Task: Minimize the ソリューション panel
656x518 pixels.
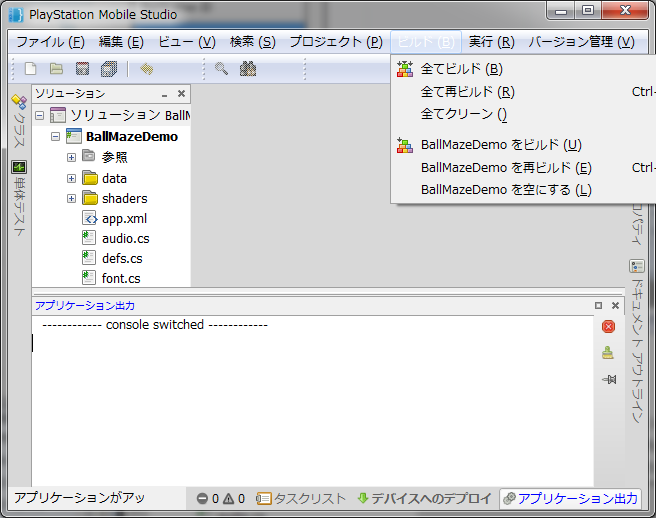Action: [x=164, y=94]
